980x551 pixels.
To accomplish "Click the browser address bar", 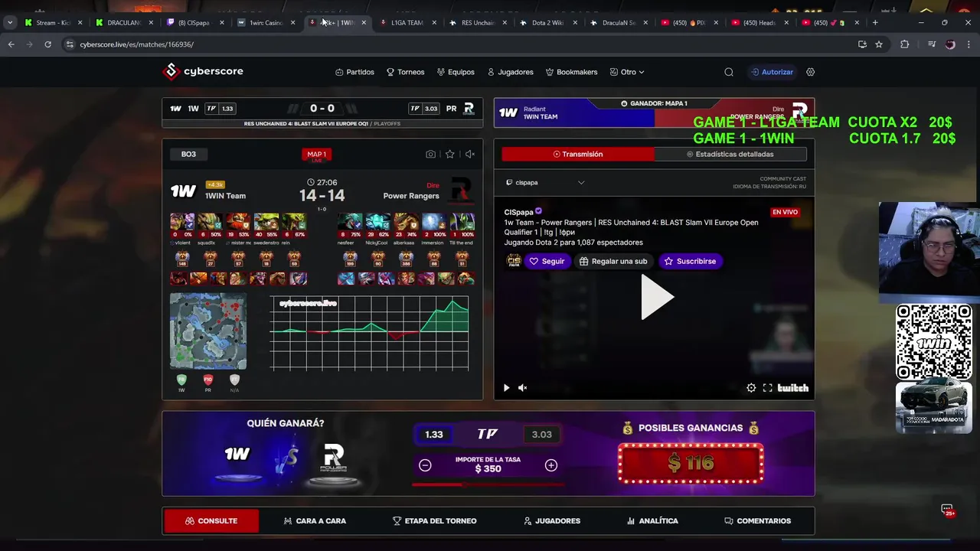I will 459,44.
